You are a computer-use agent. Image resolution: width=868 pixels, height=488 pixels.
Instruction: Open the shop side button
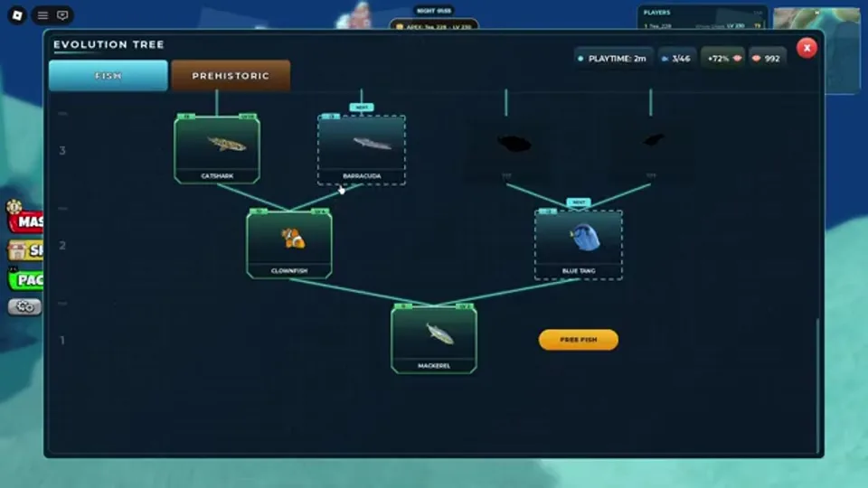[x=25, y=250]
